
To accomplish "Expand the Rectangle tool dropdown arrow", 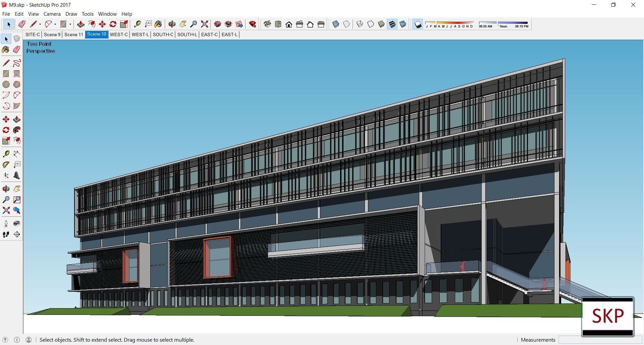I will (x=70, y=24).
